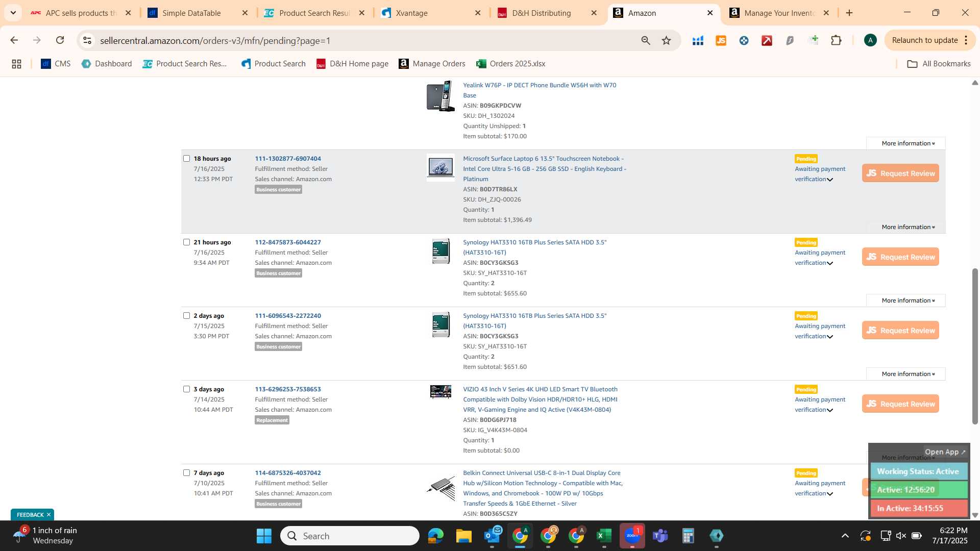Open the feather extension icon
Viewport: 980px width, 551px height.
[x=790, y=40]
